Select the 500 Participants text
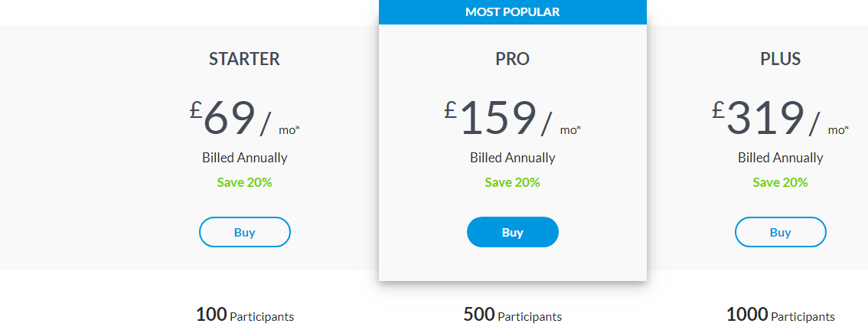 coord(513,315)
